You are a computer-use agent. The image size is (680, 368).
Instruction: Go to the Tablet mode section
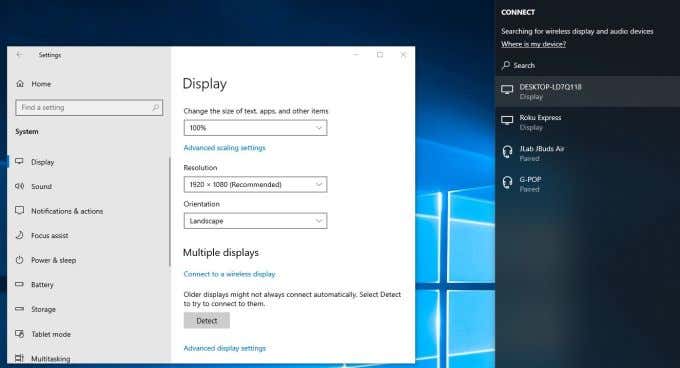pos(88,334)
